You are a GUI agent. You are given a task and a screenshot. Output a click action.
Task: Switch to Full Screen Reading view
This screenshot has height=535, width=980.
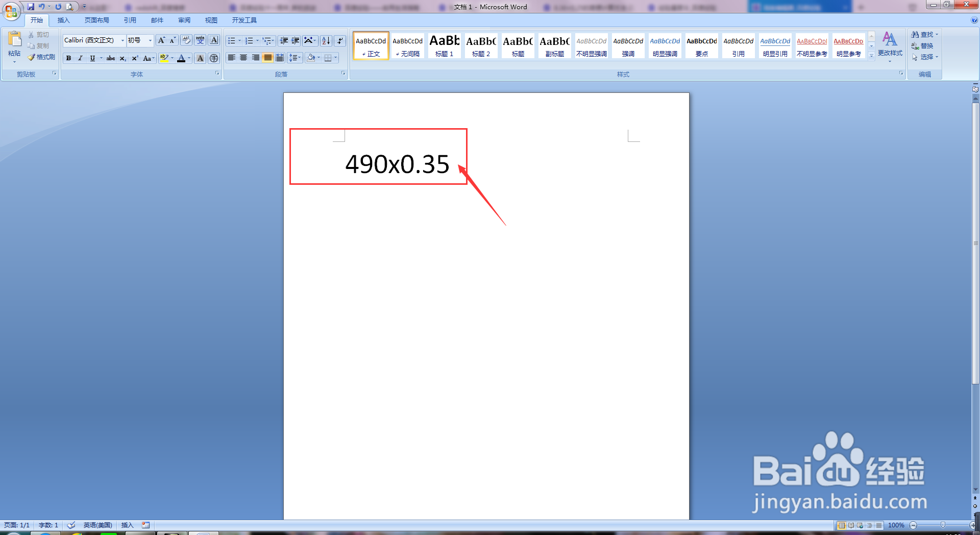851,525
